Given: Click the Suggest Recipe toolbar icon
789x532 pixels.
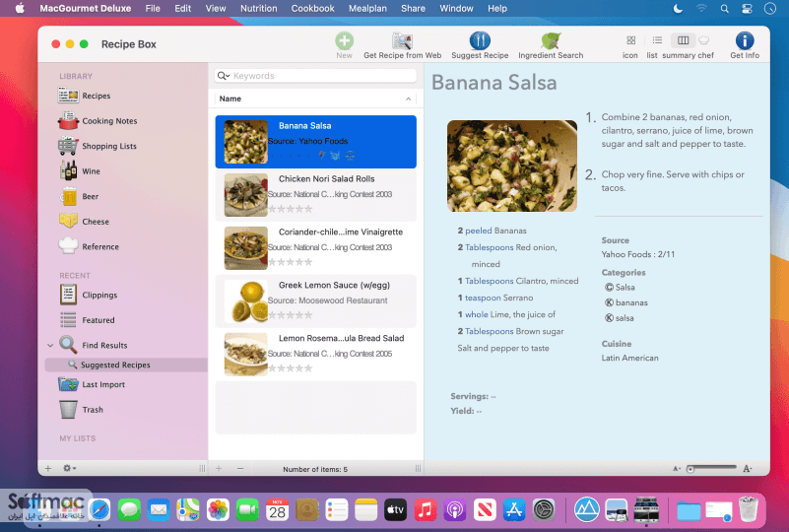Looking at the screenshot, I should click(x=480, y=40).
